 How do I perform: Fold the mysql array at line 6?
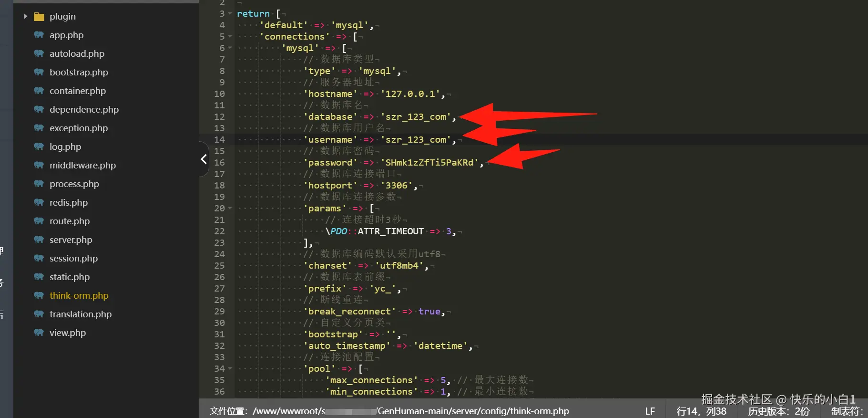pyautogui.click(x=230, y=48)
